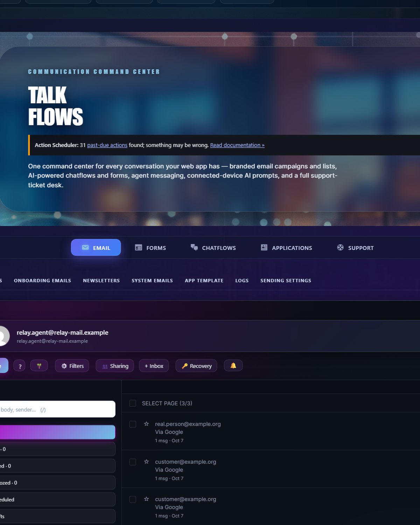Image resolution: width=420 pixels, height=525 pixels.
Task: Open the Sharing options button
Action: 115,366
